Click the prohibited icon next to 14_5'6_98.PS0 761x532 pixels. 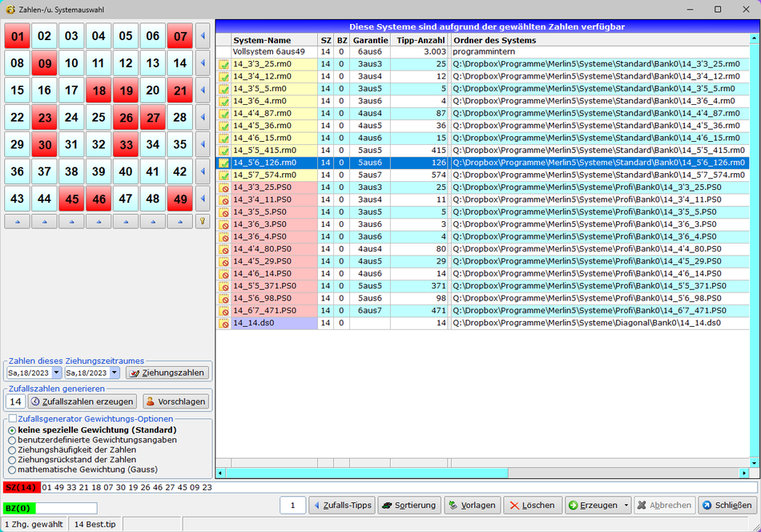pyautogui.click(x=224, y=298)
